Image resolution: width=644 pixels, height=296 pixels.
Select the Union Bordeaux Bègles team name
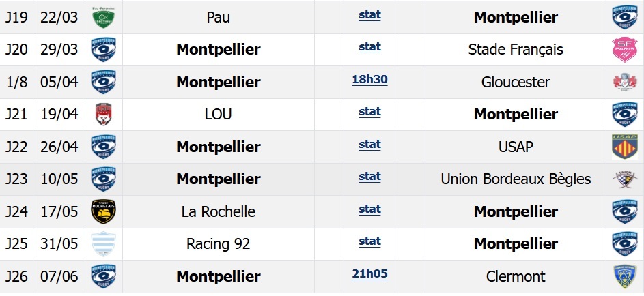[x=516, y=179]
